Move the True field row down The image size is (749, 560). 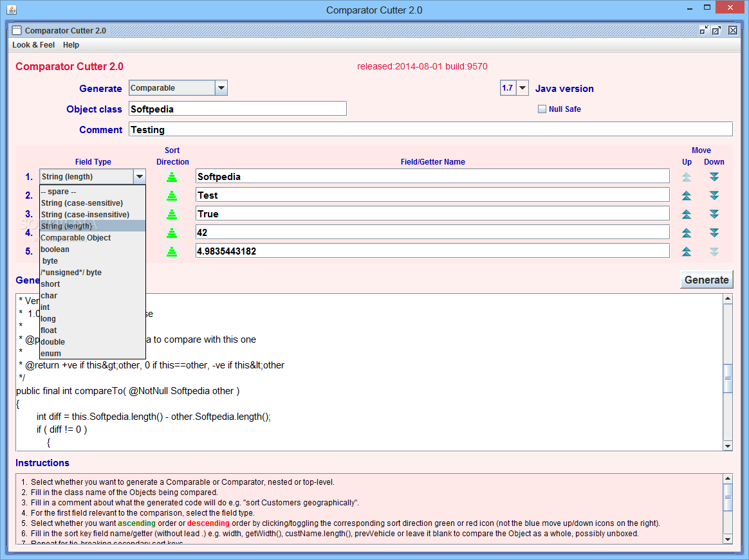[714, 214]
